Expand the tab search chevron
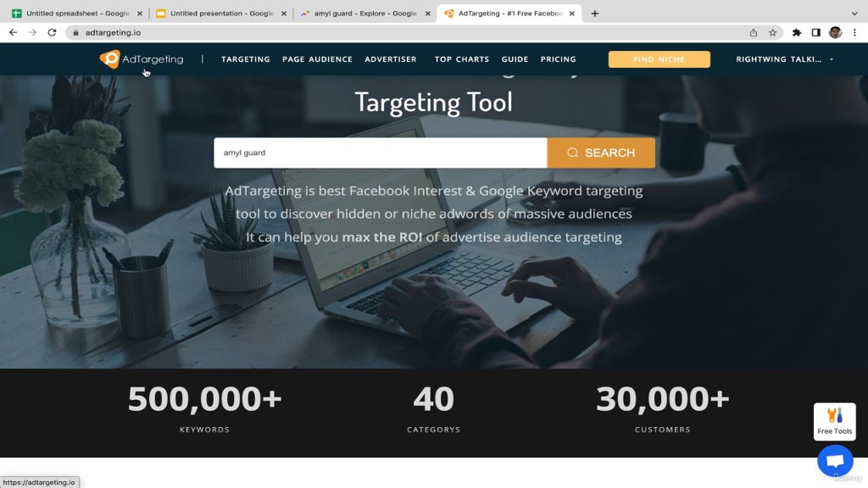 pyautogui.click(x=854, y=14)
